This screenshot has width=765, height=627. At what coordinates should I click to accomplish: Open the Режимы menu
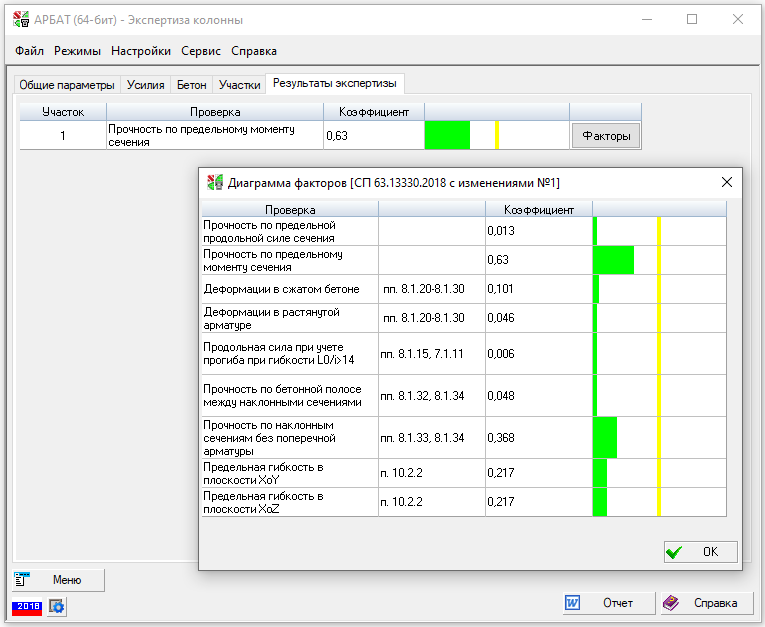[77, 51]
